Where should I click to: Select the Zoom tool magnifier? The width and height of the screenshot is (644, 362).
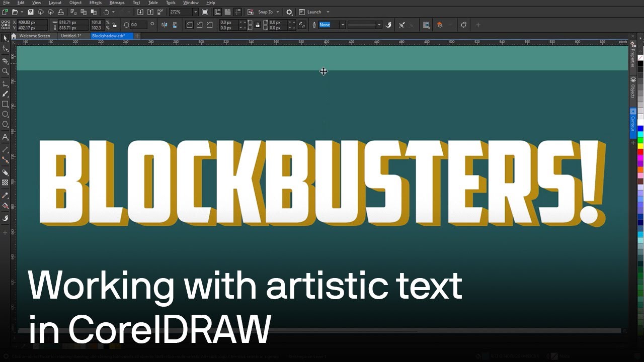[5, 71]
